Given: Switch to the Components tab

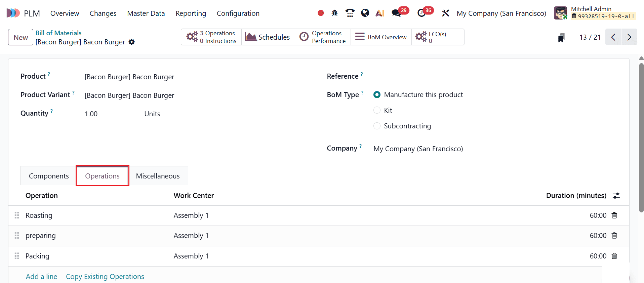Looking at the screenshot, I should (x=49, y=176).
